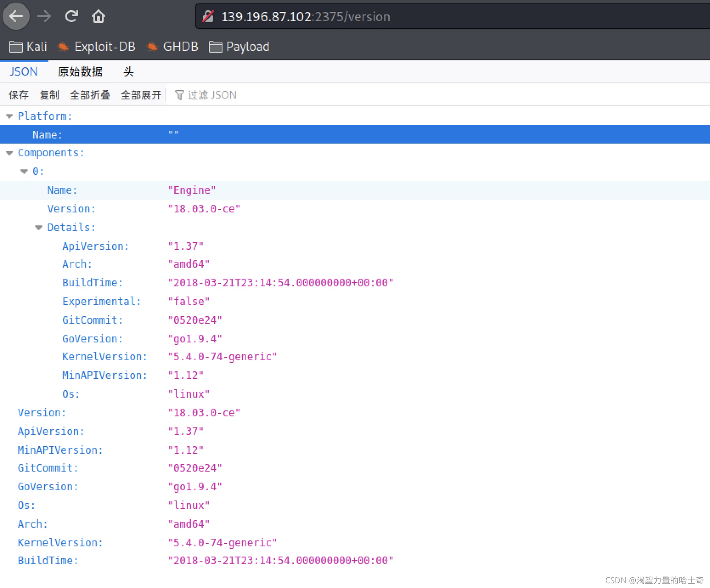Image resolution: width=710 pixels, height=588 pixels.
Task: Collapse the Components node
Action: [x=9, y=153]
